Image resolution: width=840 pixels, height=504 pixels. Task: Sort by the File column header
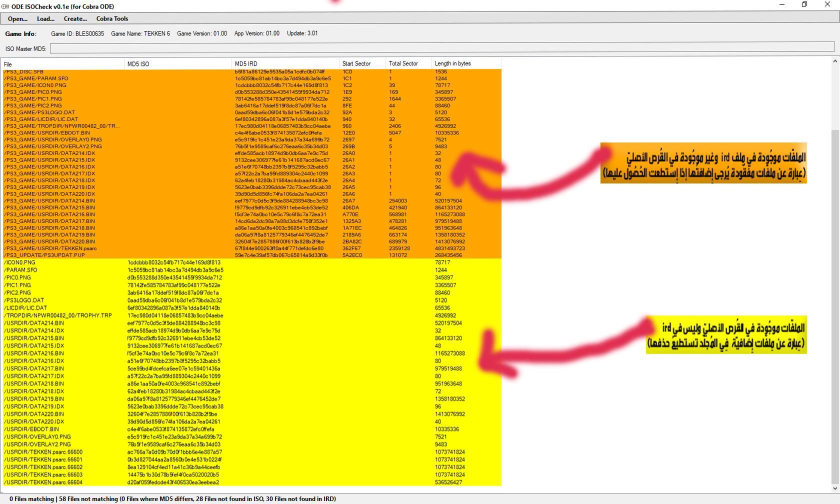click(x=63, y=64)
